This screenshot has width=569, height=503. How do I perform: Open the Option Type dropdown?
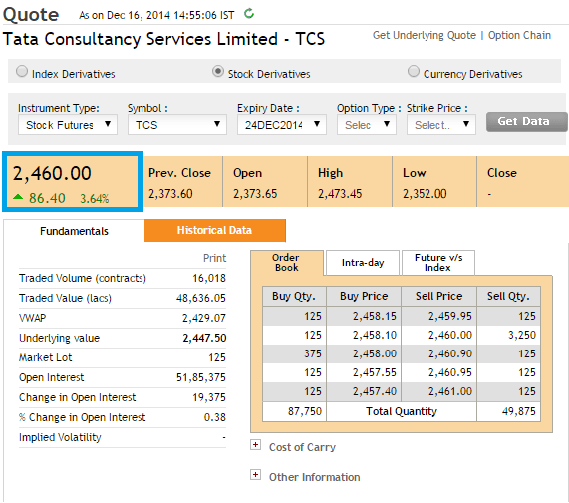[x=367, y=125]
